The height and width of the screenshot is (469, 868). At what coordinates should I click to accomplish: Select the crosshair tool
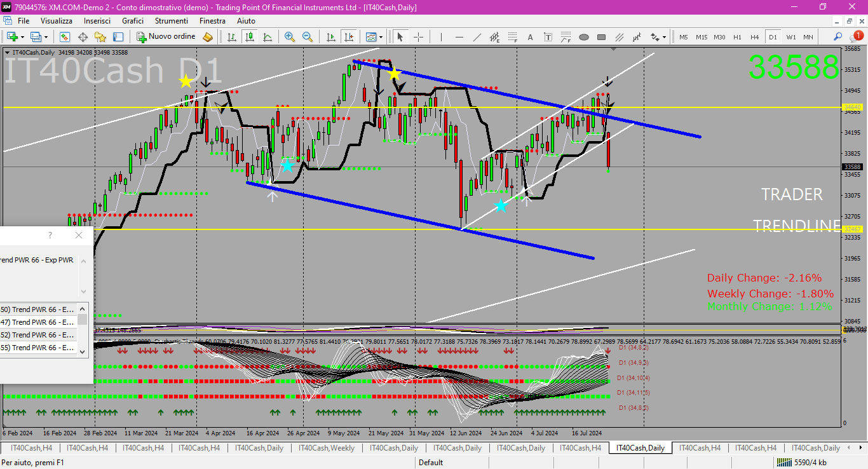pyautogui.click(x=418, y=37)
